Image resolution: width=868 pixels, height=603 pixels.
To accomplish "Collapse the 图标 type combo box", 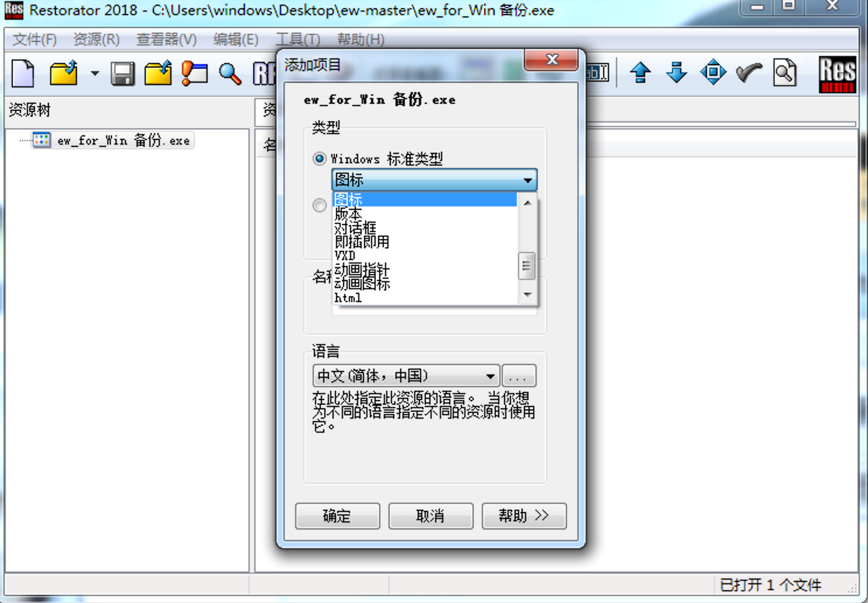I will pos(435,180).
